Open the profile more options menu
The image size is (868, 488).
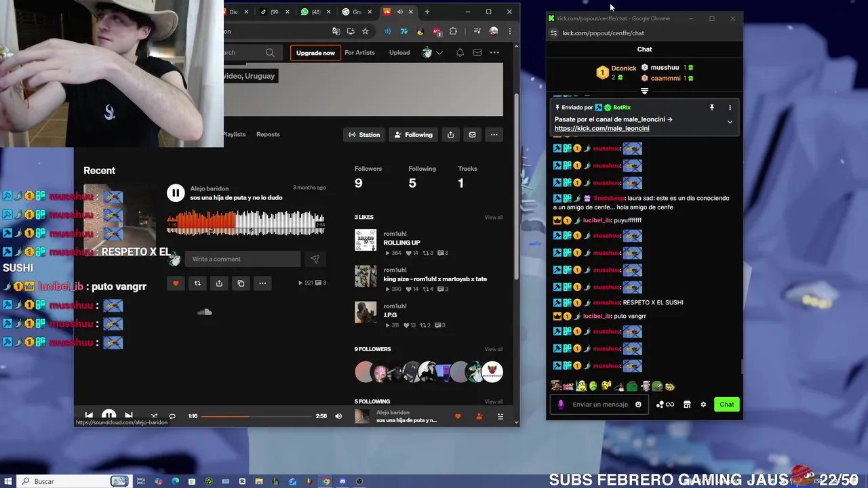(x=494, y=134)
